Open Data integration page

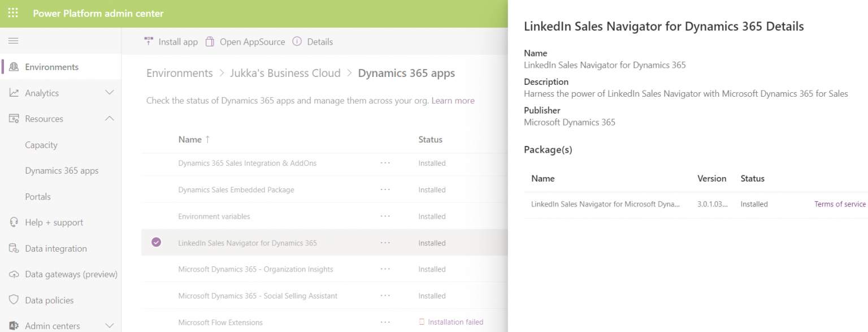click(56, 248)
